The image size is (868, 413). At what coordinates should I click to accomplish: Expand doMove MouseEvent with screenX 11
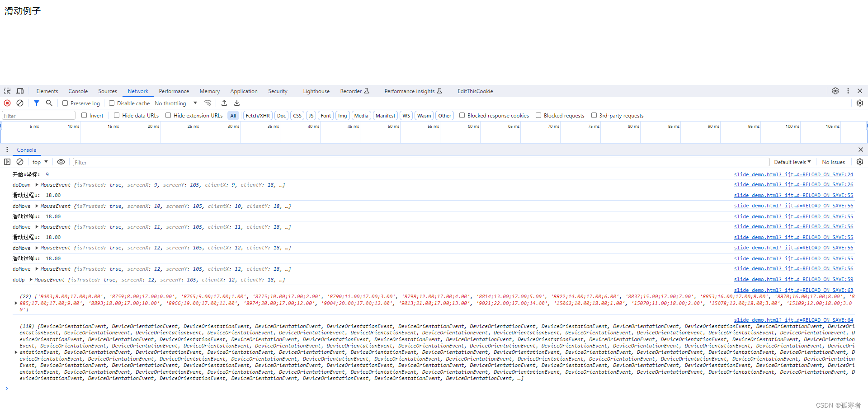pos(37,227)
